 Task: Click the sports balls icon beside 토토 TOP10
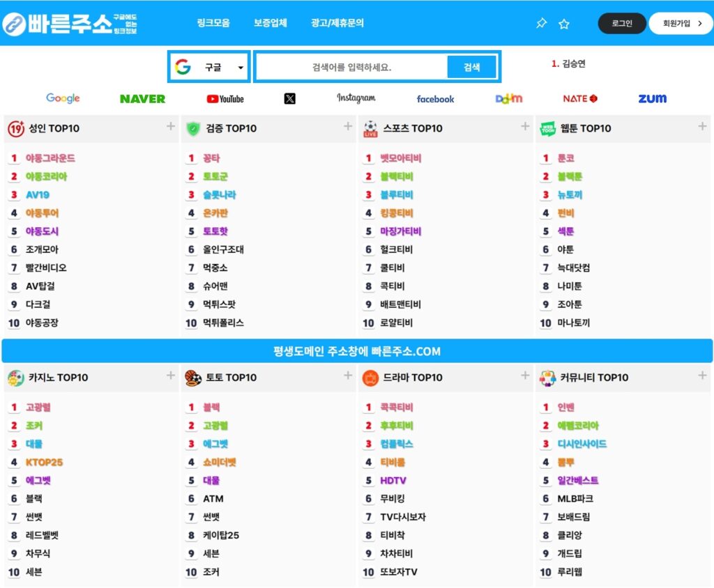click(x=193, y=378)
